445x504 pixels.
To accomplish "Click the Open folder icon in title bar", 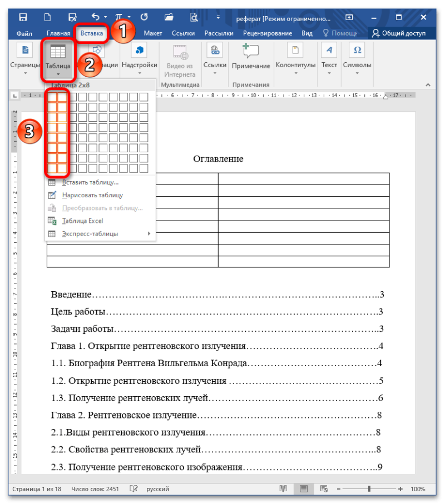I will click(x=169, y=17).
